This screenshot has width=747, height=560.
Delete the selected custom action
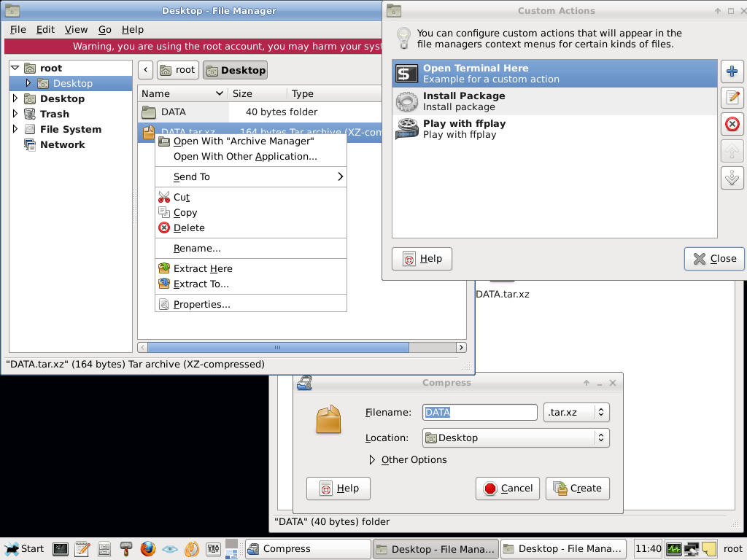click(732, 124)
